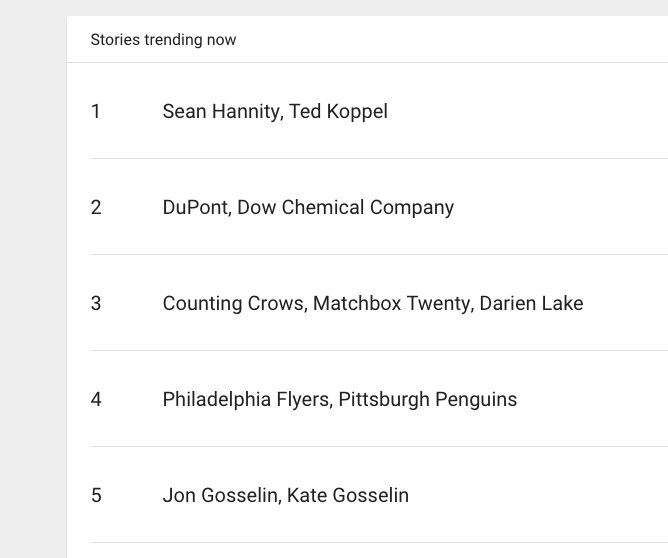Click Matchbox Twenty in third row
Image resolution: width=668 pixels, height=558 pixels.
(391, 304)
